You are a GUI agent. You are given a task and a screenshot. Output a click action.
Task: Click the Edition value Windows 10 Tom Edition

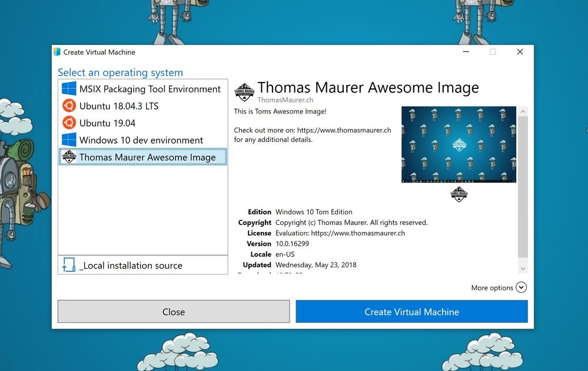click(x=314, y=212)
